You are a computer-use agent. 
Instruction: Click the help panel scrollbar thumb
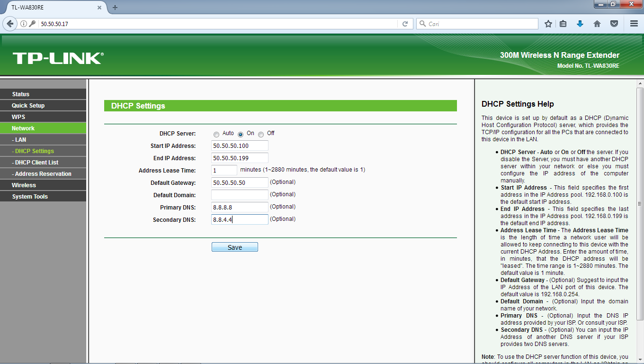(640, 203)
